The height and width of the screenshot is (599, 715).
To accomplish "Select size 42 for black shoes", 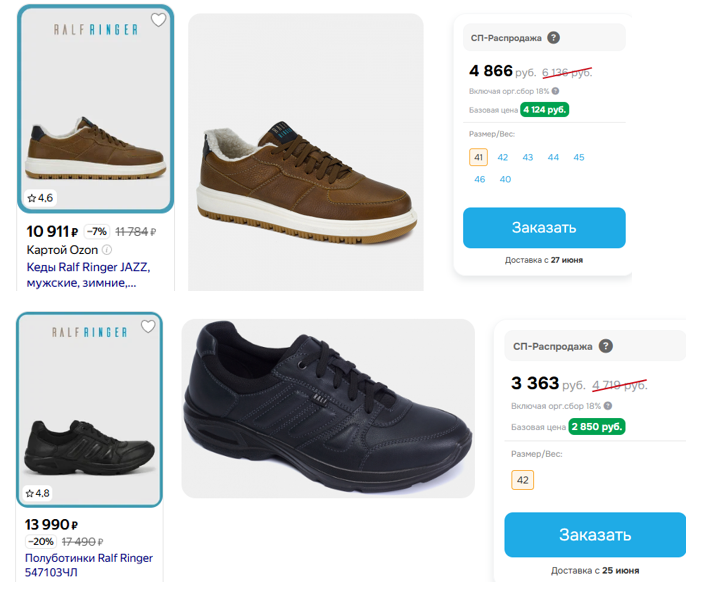I will pyautogui.click(x=523, y=480).
